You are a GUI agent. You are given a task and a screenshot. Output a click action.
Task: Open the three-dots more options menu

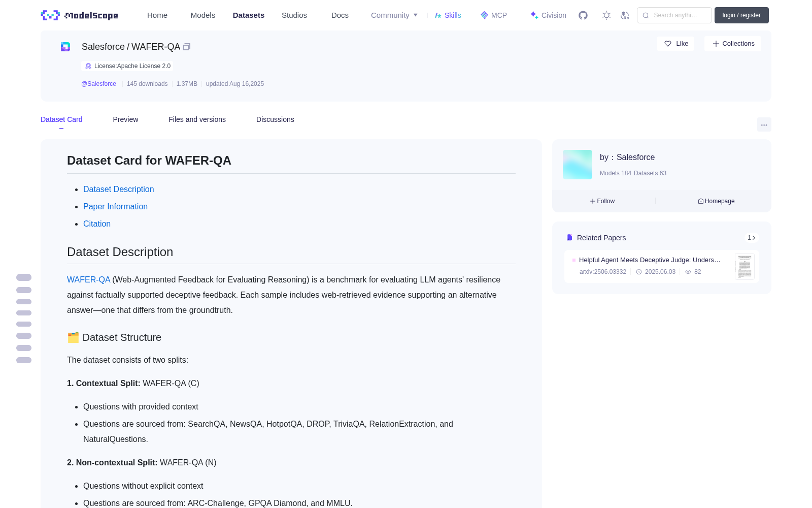(x=764, y=124)
